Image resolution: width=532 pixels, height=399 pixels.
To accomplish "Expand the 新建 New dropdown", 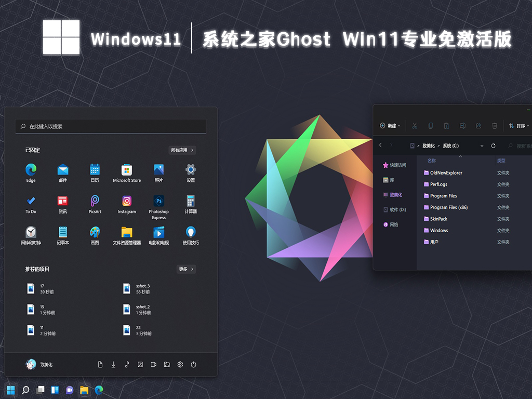I will [390, 126].
